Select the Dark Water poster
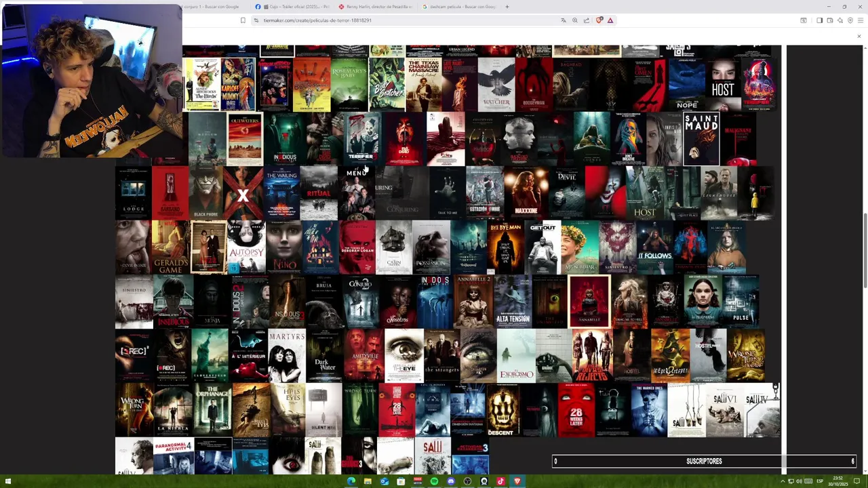Screen dimensions: 868x488 point(324,356)
